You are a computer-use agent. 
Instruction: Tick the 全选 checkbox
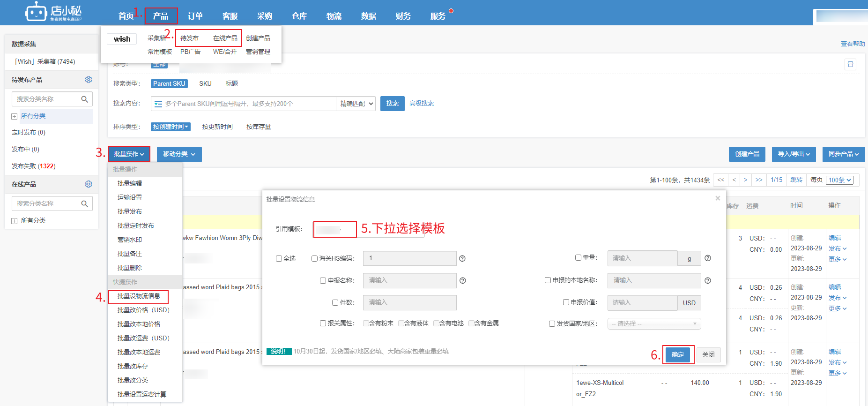279,258
